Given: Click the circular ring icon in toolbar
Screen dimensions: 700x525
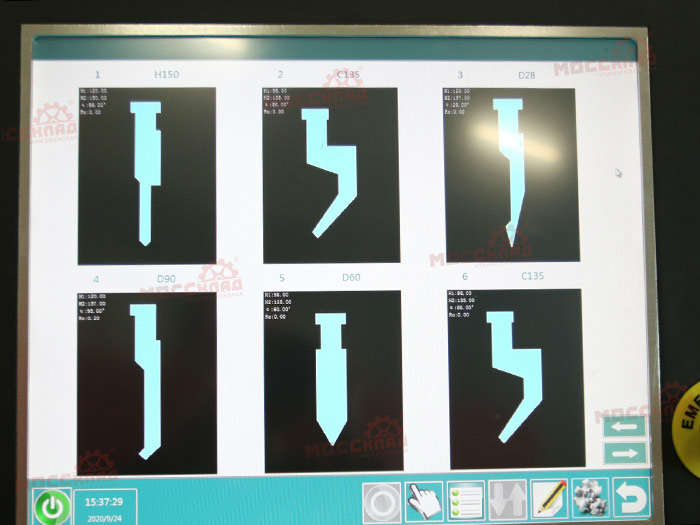Looking at the screenshot, I should pos(381,499).
